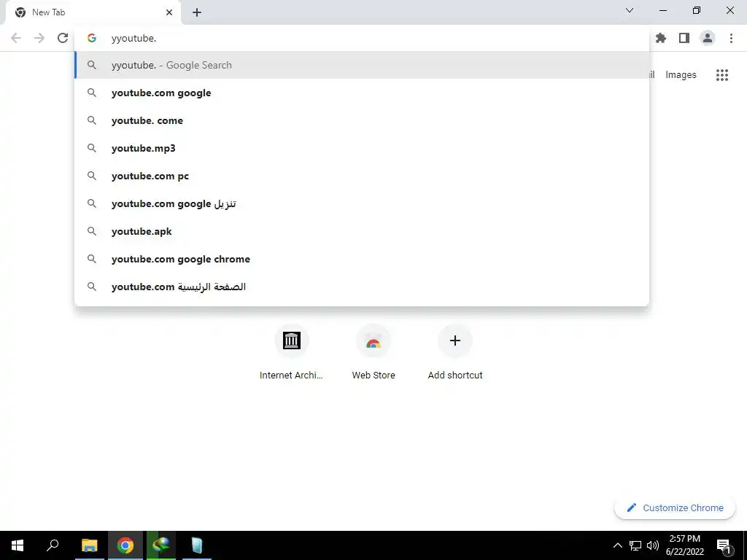Toggle the side panel icon

pyautogui.click(x=684, y=38)
